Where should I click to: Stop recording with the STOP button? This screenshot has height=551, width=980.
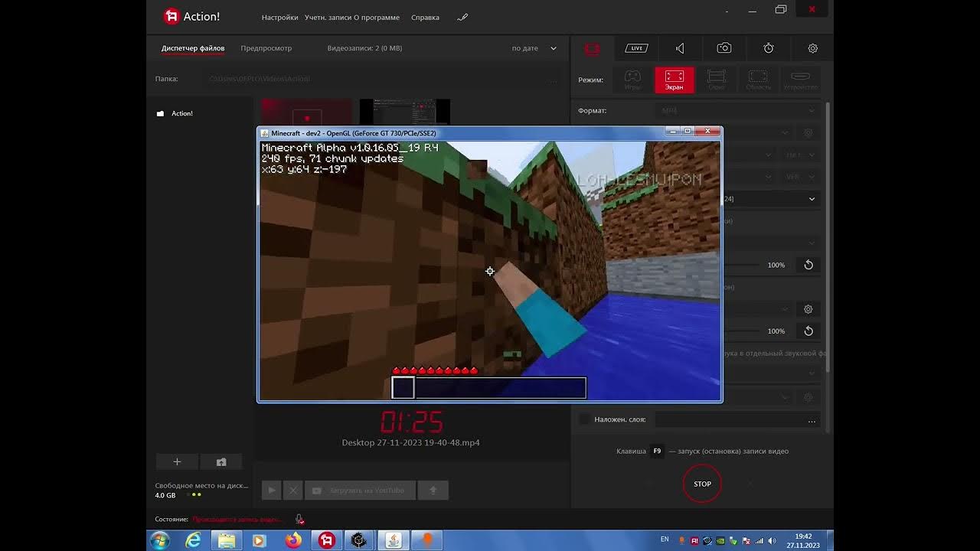(x=702, y=484)
